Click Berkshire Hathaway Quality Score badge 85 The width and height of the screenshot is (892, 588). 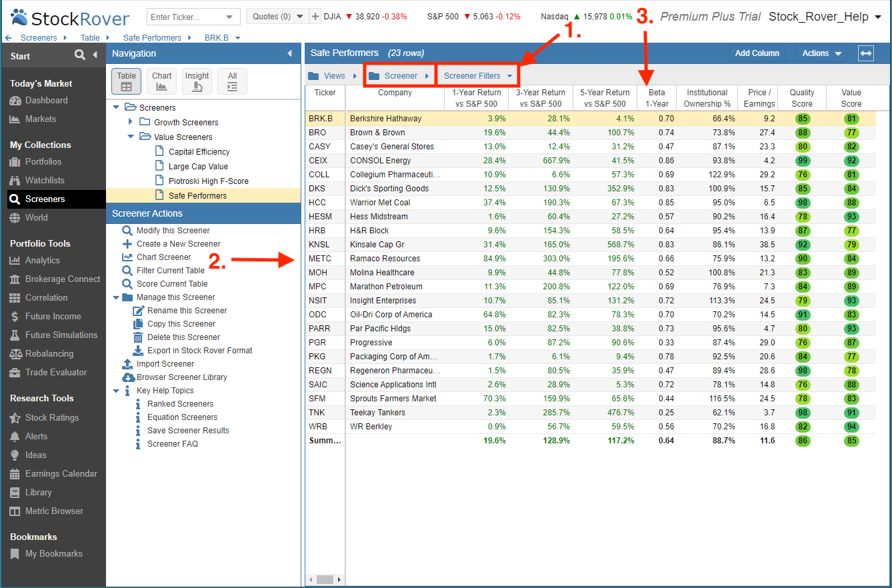pos(802,119)
